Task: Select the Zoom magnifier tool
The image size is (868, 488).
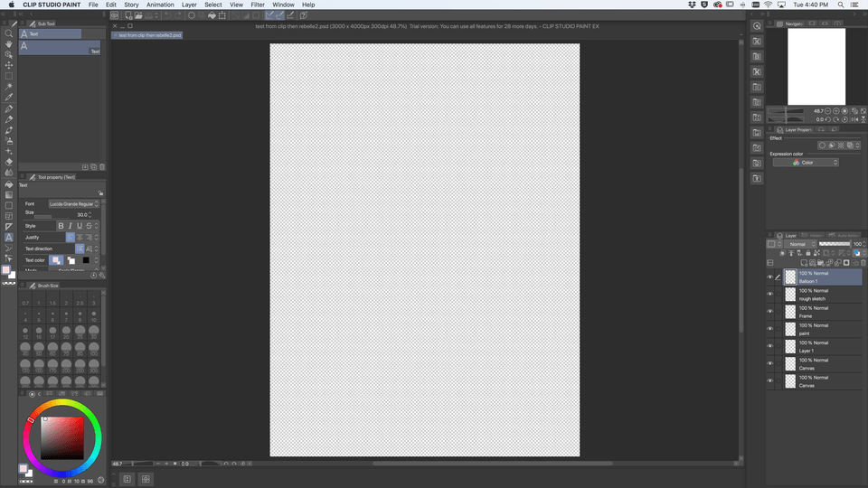Action: point(9,33)
